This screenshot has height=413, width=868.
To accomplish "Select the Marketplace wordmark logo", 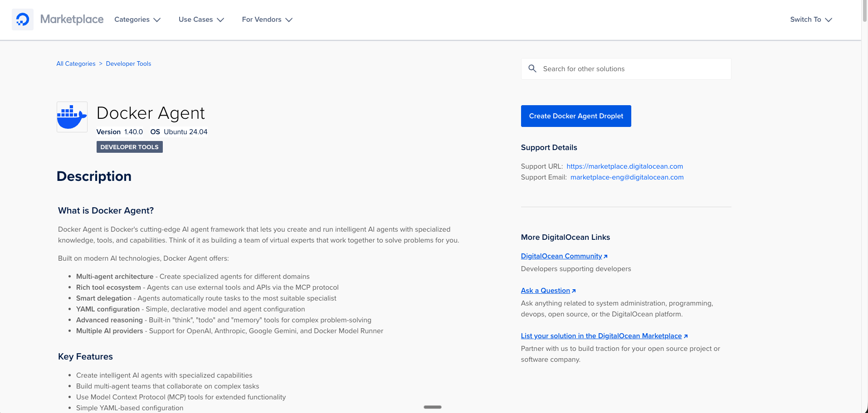I will [72, 19].
